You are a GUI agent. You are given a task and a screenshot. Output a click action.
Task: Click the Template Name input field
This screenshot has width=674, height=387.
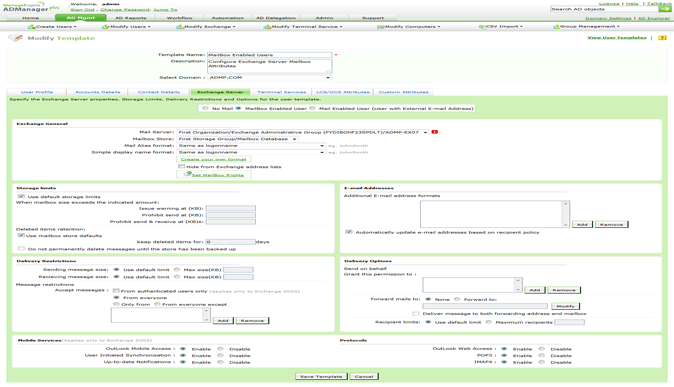click(270, 55)
